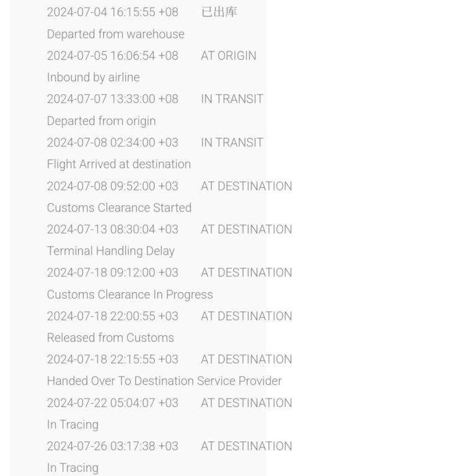476x476 pixels.
Task: Select "Customs Clearance In Progress" entry
Action: pyautogui.click(x=130, y=294)
